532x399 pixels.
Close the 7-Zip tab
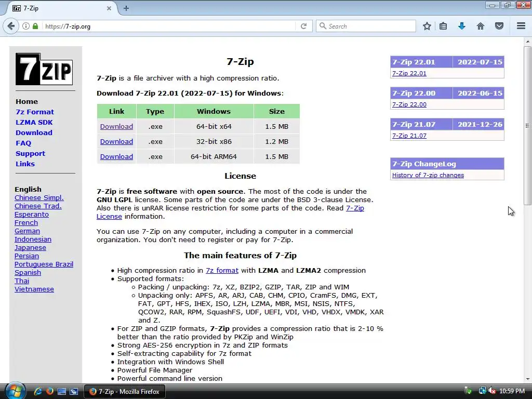click(x=109, y=8)
